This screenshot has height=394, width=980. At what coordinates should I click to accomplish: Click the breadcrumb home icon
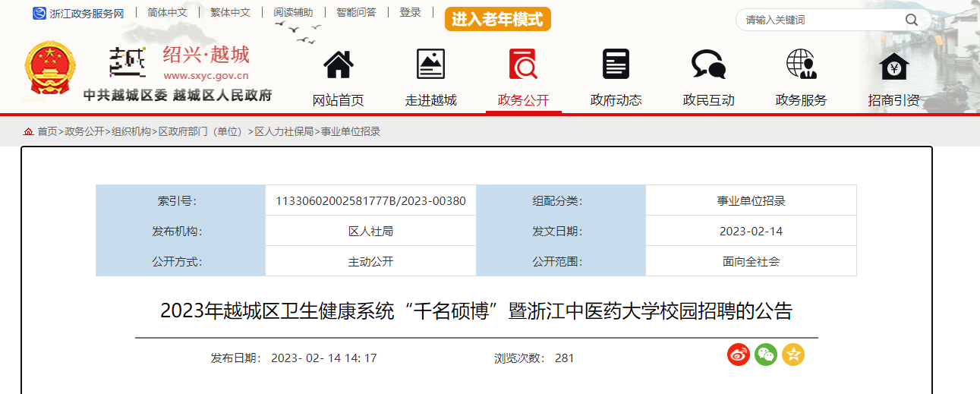29,132
